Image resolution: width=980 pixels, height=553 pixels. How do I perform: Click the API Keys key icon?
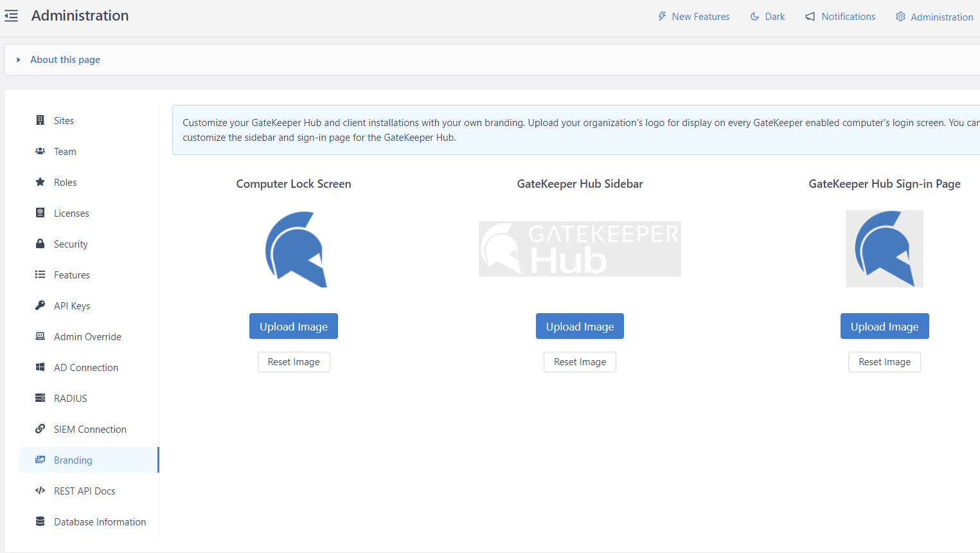click(x=40, y=305)
